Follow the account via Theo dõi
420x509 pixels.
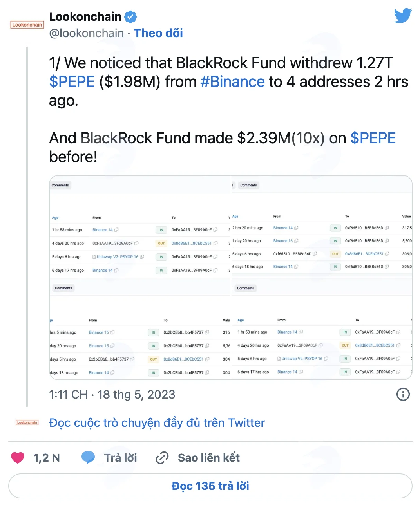click(158, 33)
